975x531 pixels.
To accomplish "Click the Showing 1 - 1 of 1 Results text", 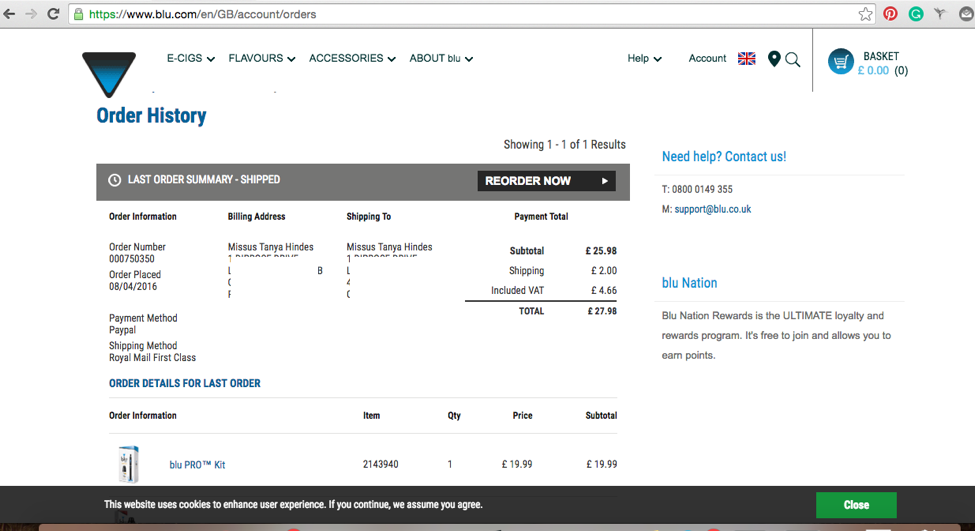I will coord(565,145).
